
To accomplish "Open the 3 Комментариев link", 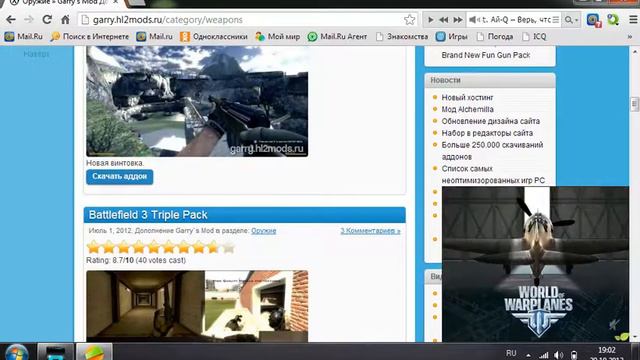I will [370, 231].
